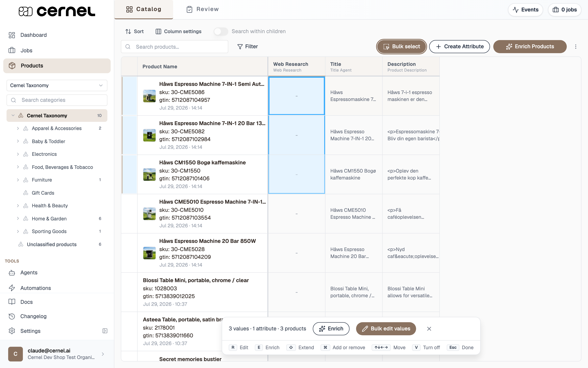Switch to the Catalog tab

pyautogui.click(x=144, y=9)
